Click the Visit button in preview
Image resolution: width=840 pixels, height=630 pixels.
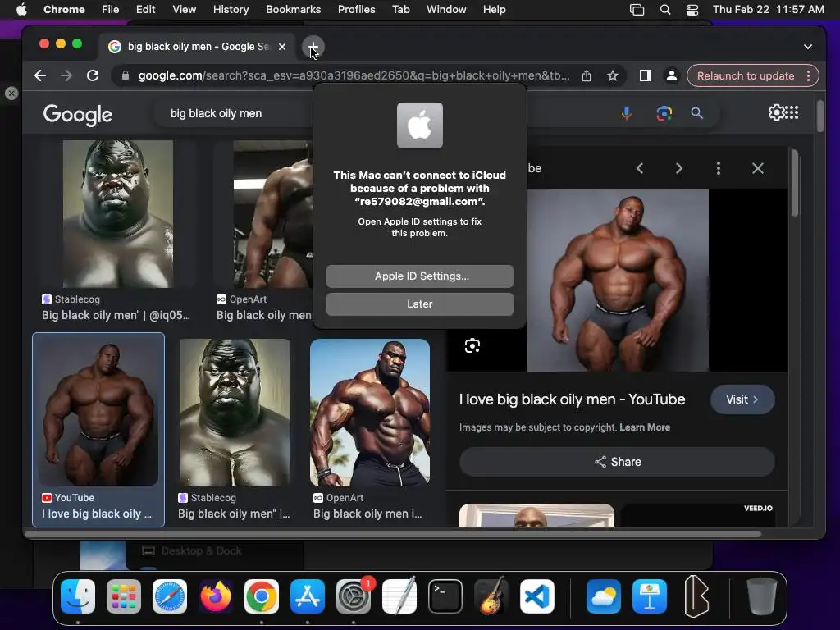coord(742,399)
